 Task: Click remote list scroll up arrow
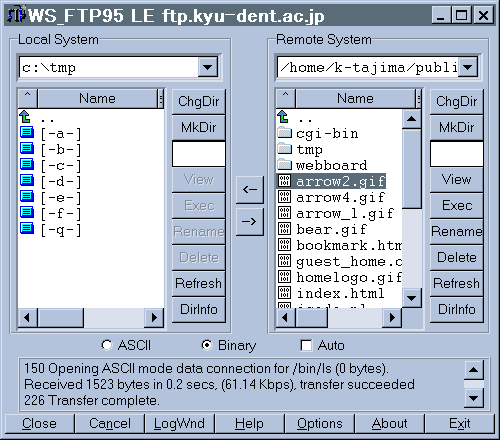click(412, 119)
